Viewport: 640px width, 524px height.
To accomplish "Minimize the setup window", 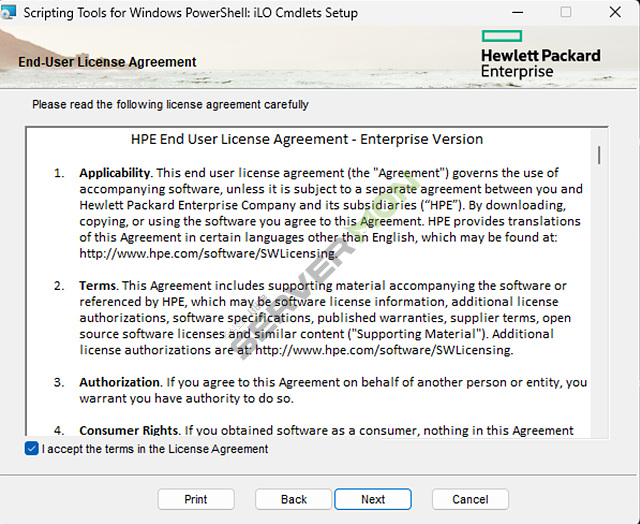I will point(518,12).
